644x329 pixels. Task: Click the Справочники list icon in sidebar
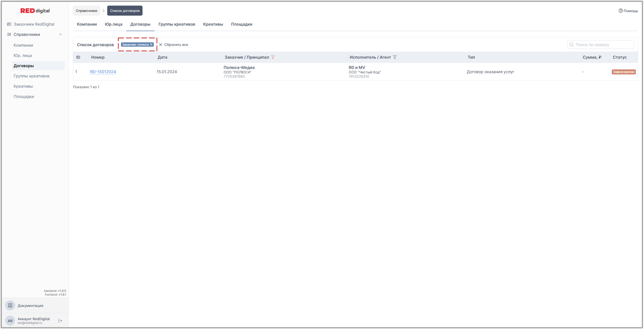pyautogui.click(x=9, y=35)
